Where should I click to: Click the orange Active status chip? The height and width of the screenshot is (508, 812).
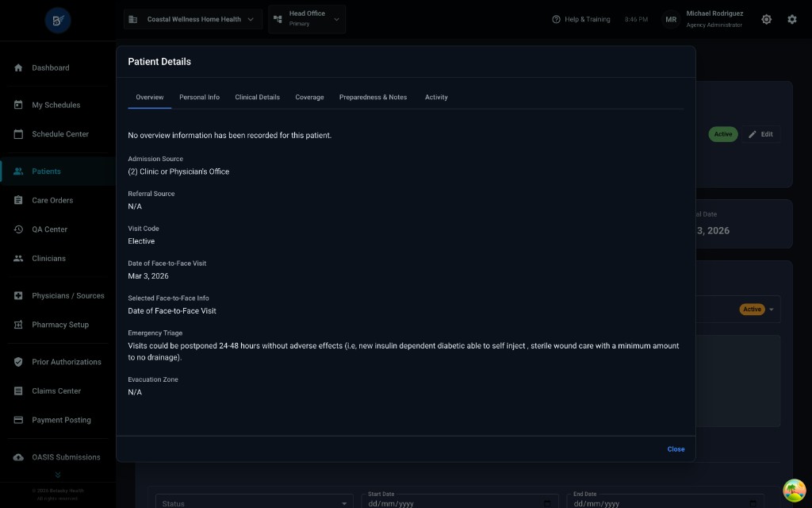click(752, 310)
